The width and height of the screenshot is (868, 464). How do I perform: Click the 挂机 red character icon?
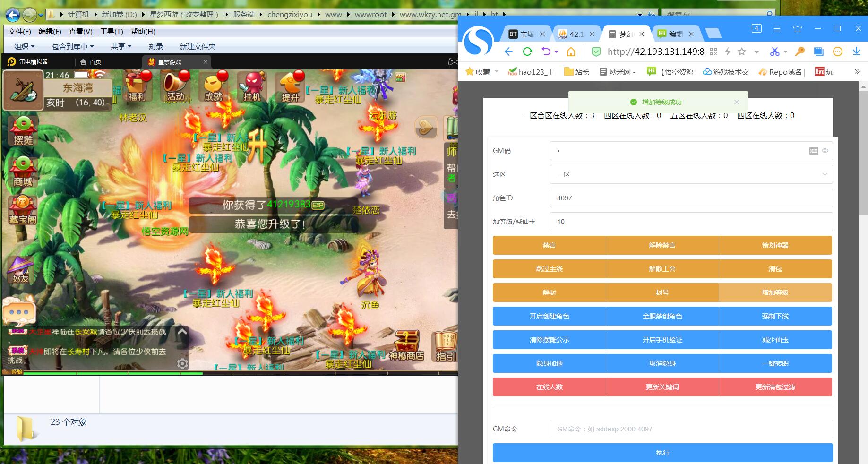pos(251,87)
